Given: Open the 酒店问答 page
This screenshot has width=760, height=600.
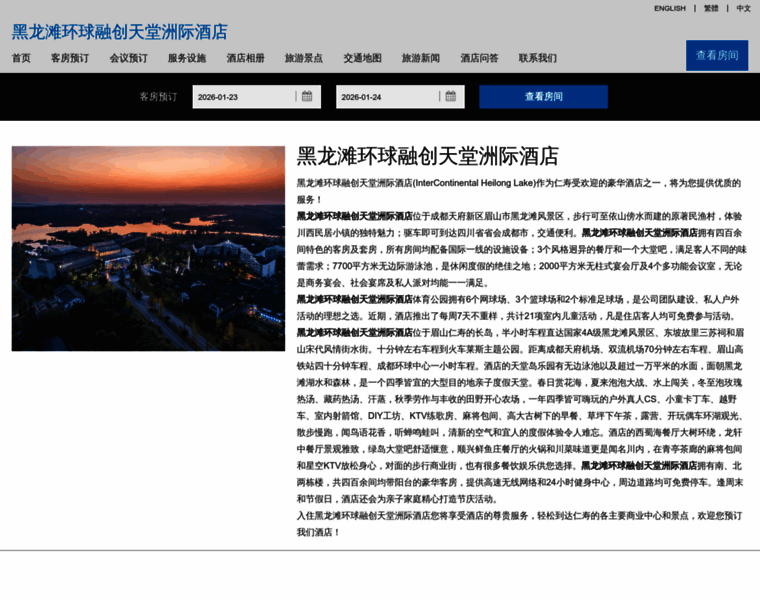Looking at the screenshot, I should (479, 58).
